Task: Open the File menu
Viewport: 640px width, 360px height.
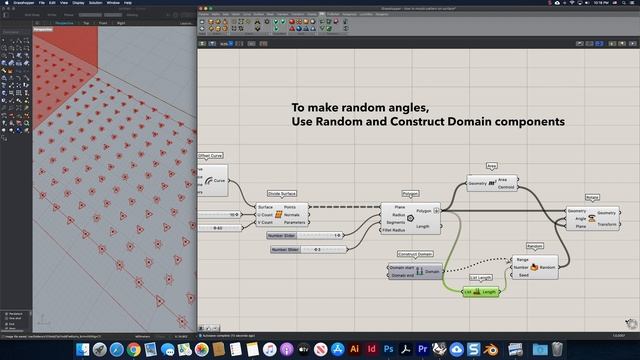Action: tap(42, 2)
